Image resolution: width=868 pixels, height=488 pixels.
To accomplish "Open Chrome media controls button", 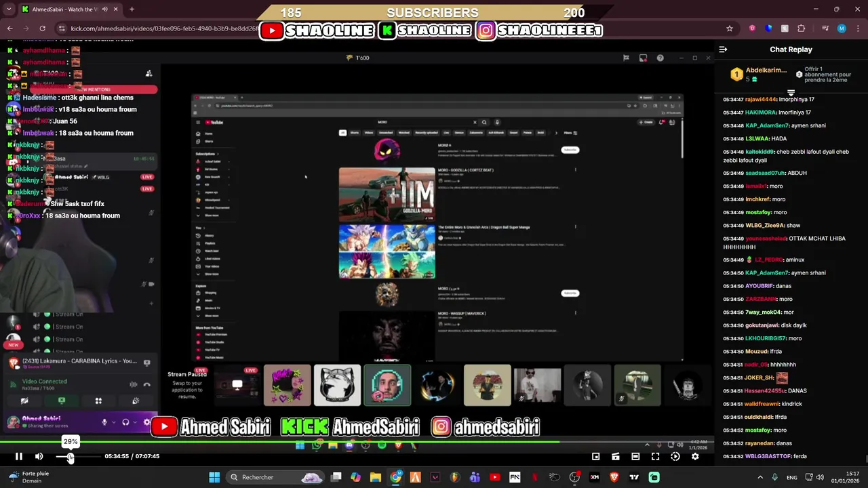I will point(825,28).
